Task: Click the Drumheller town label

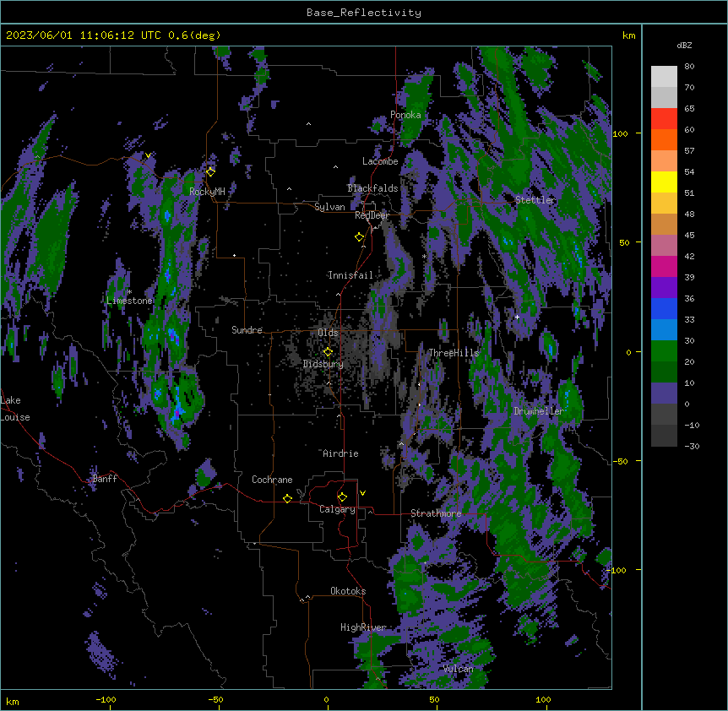Action: [x=539, y=411]
